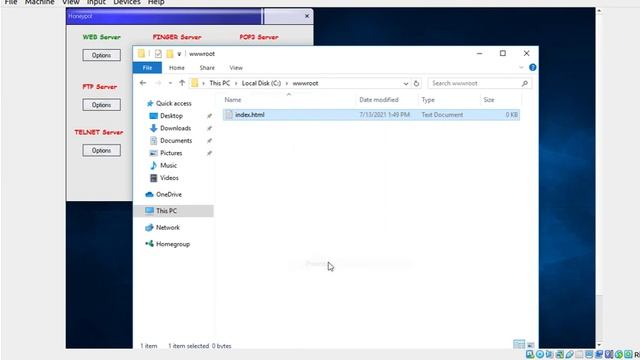
Task: Click This PC in the address breadcrumb
Action: point(220,83)
